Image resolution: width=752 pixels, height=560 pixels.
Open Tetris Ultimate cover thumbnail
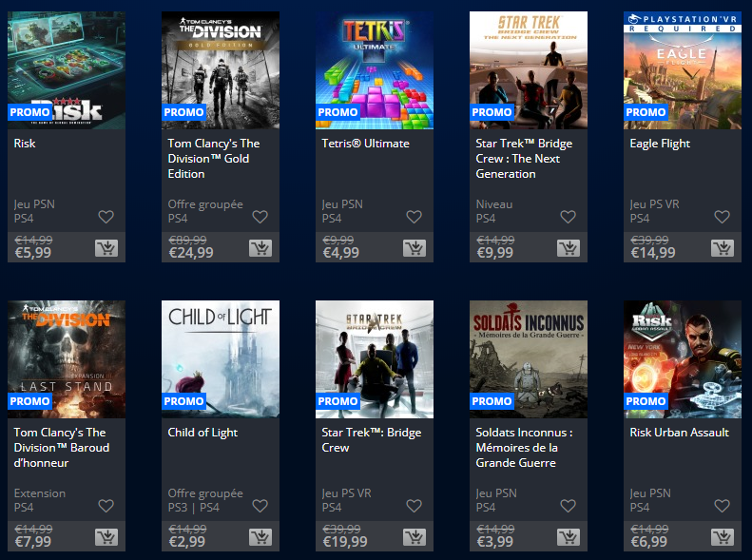click(x=375, y=70)
